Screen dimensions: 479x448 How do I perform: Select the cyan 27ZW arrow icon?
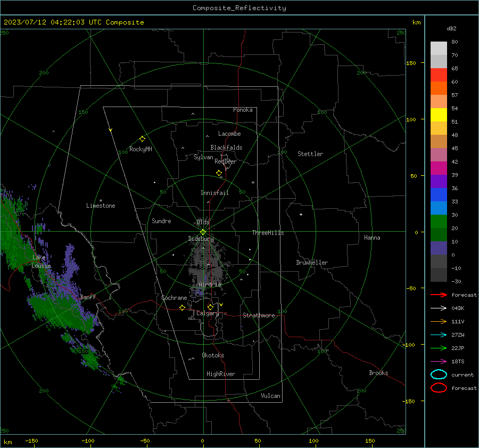(439, 335)
